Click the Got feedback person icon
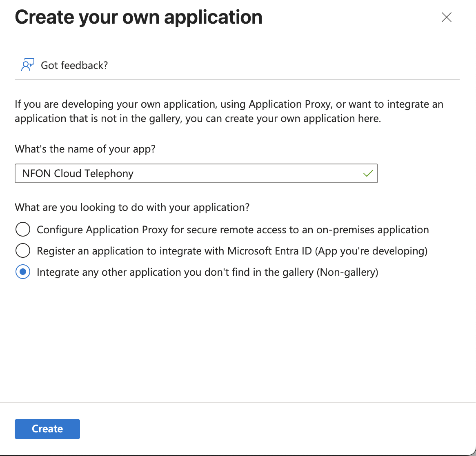The image size is (476, 456). pyautogui.click(x=28, y=65)
